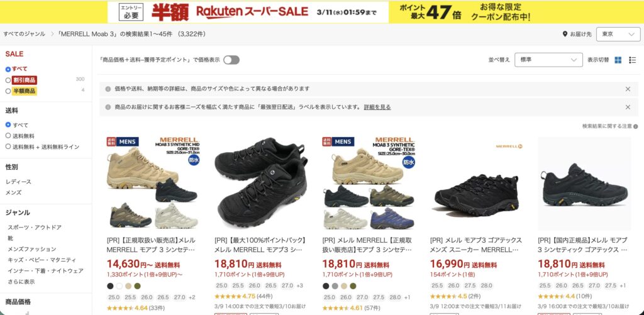
Task: Open the 標準 sort order dropdown
Action: coord(548,60)
